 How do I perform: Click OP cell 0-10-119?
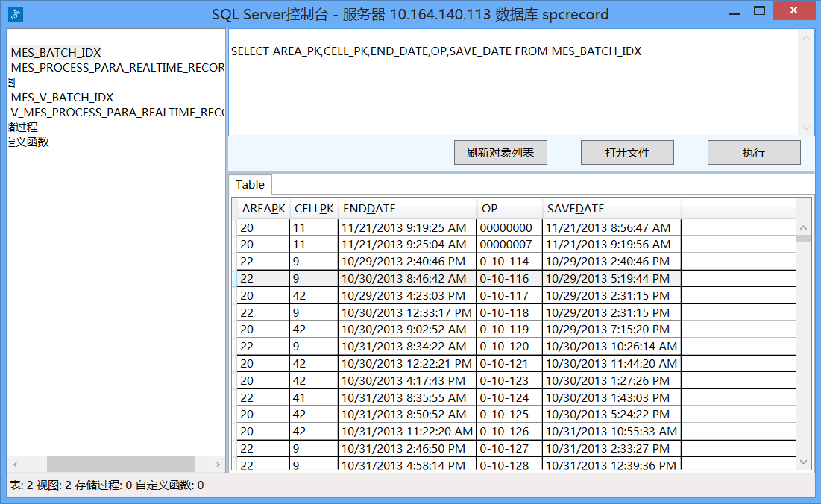[x=509, y=330]
